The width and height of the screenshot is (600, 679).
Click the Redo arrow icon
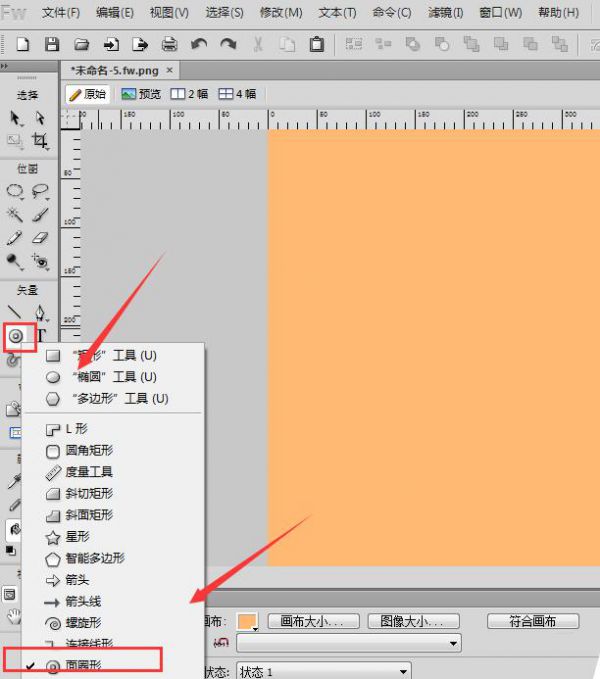228,44
